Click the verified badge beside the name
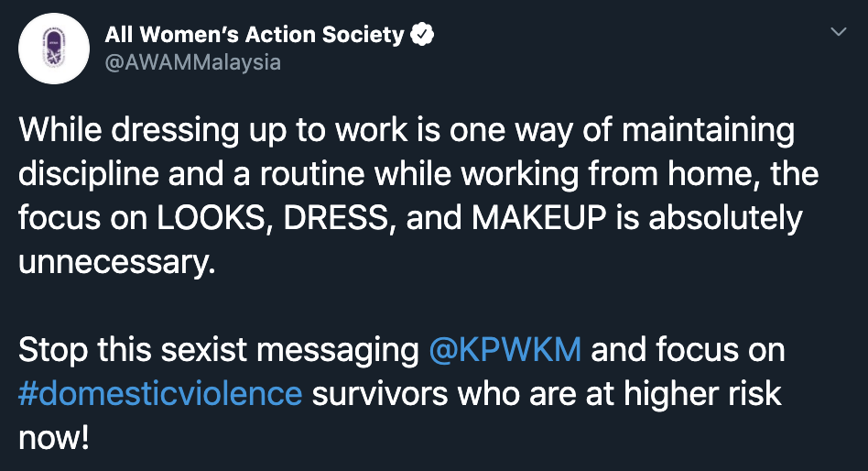This screenshot has width=868, height=471. tap(421, 35)
